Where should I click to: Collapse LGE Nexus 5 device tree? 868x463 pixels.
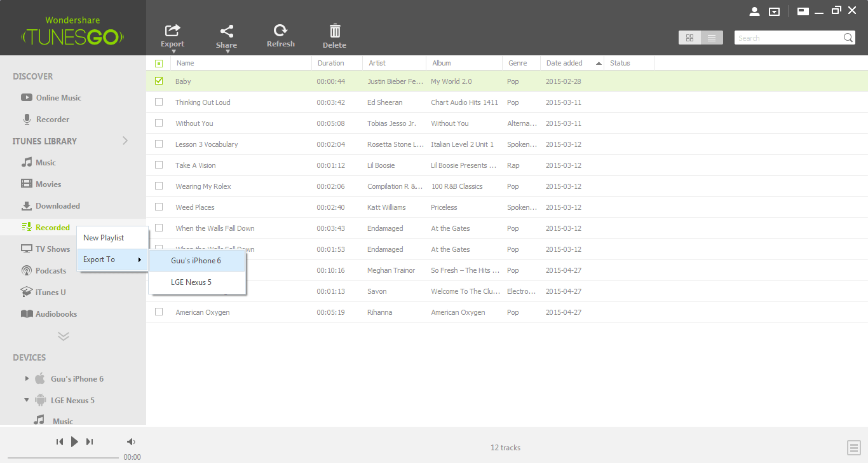[x=27, y=400]
